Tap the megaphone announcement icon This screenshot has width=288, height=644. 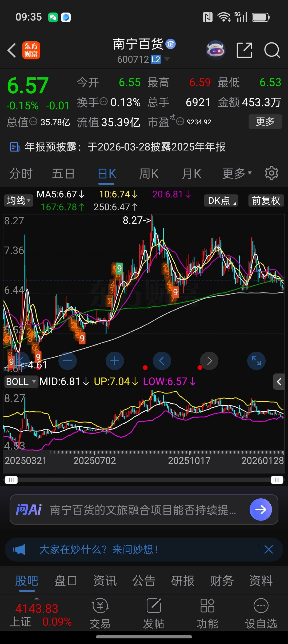19,550
